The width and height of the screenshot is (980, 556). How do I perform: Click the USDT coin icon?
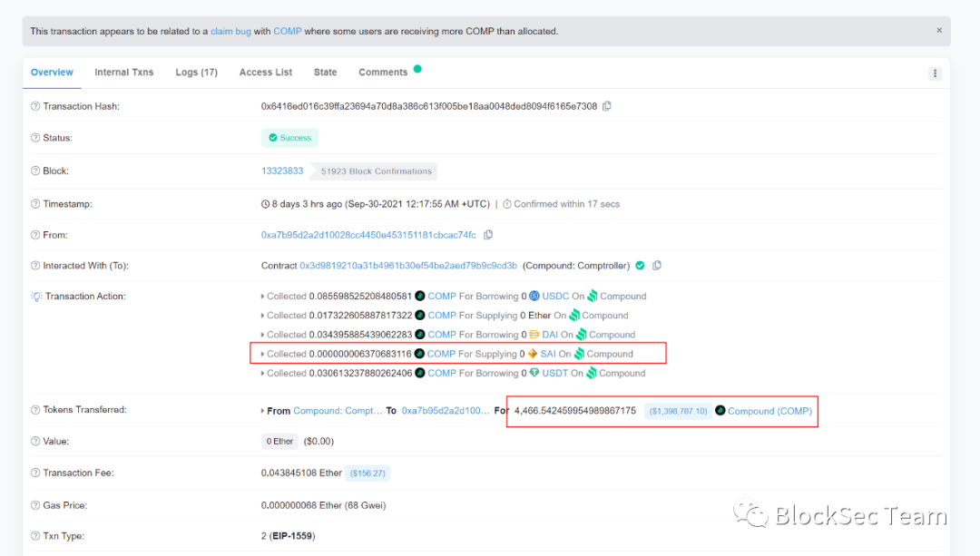pos(534,373)
